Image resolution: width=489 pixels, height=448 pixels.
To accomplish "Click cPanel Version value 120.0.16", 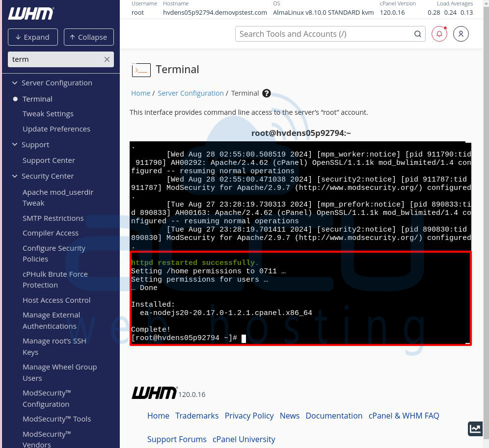I will tap(392, 12).
